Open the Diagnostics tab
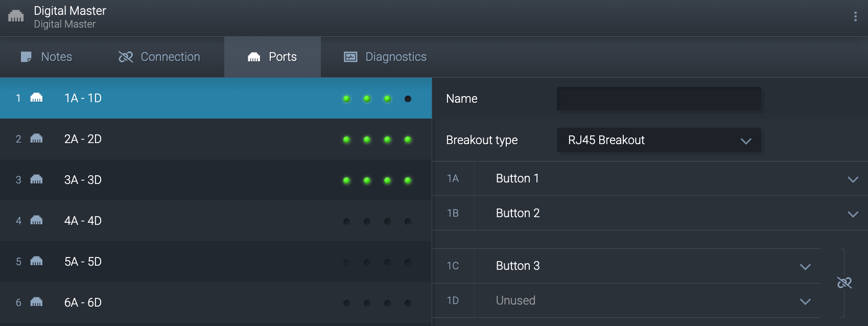The height and width of the screenshot is (326, 868). coord(385,57)
